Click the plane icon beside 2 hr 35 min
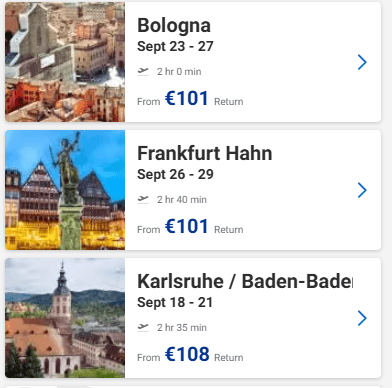Screen dimensions: 392x388 coord(143,327)
